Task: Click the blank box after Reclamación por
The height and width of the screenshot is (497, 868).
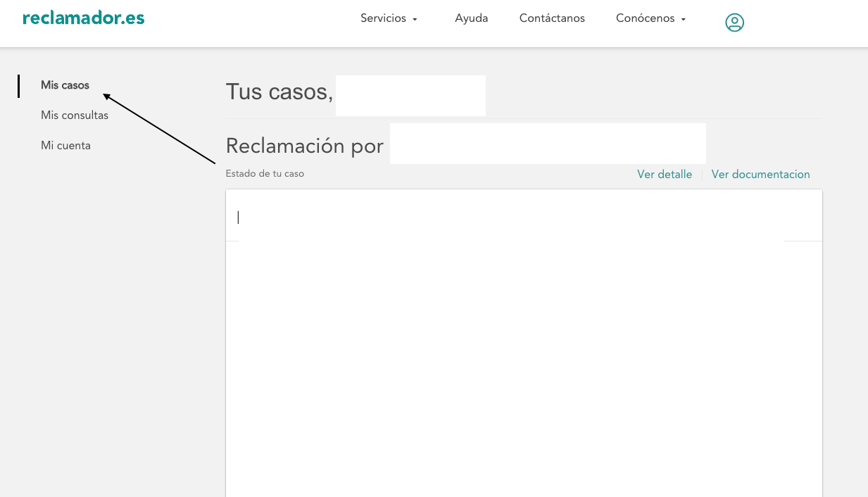Action: (x=548, y=144)
